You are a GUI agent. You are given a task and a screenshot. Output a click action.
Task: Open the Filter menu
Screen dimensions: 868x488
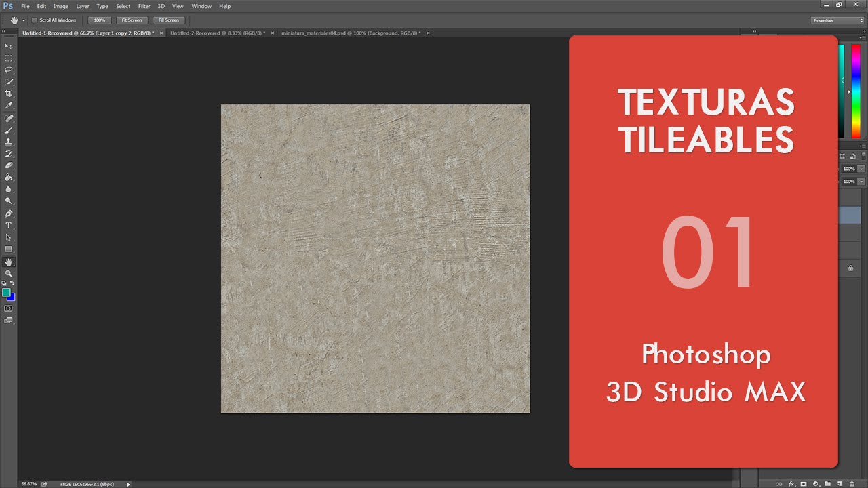coord(144,6)
